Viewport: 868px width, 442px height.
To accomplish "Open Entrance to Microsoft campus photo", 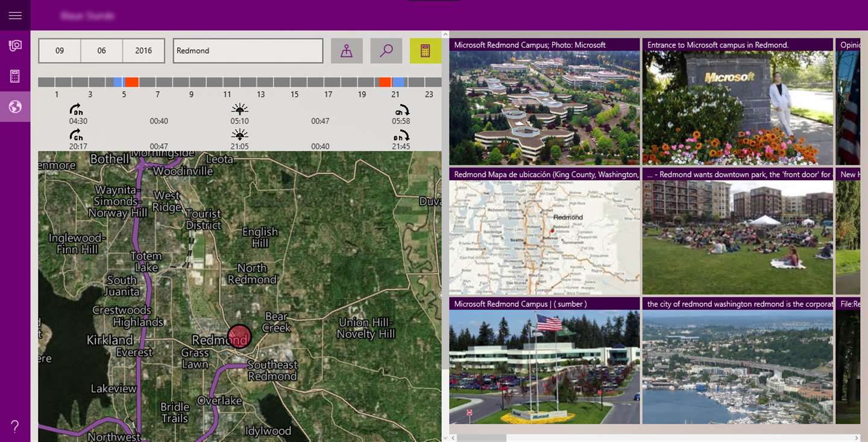I will pos(738,102).
